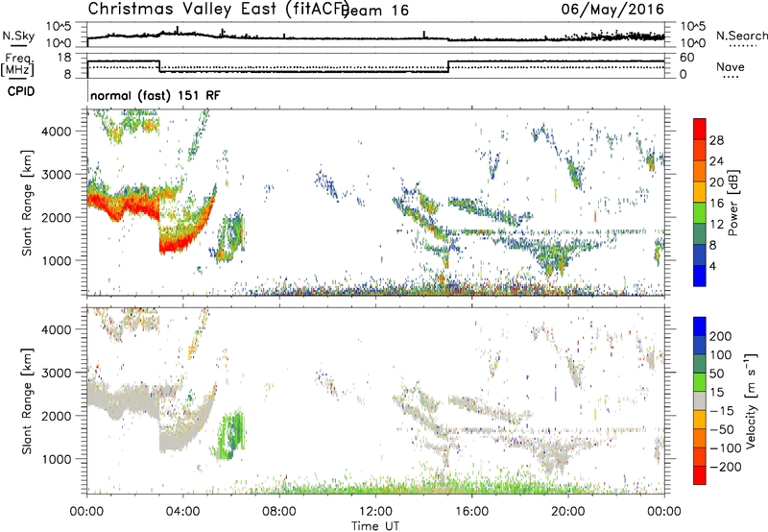Click the '20:00' time axis label
This screenshot has width=768, height=532.
(x=567, y=512)
